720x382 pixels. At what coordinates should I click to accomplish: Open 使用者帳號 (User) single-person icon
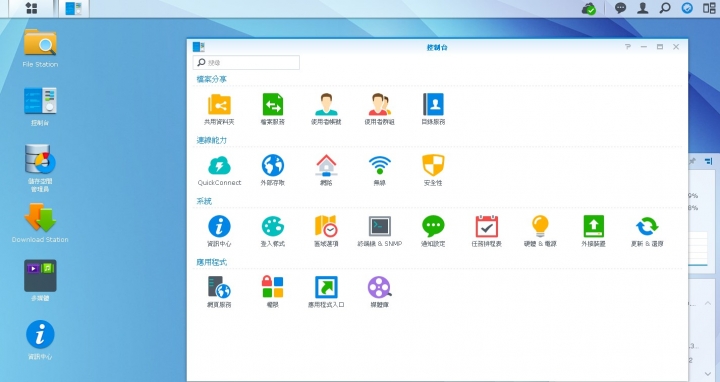[326, 105]
